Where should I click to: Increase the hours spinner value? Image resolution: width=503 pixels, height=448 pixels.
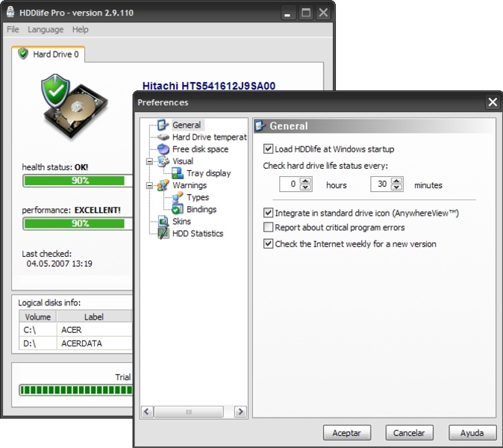tap(305, 181)
